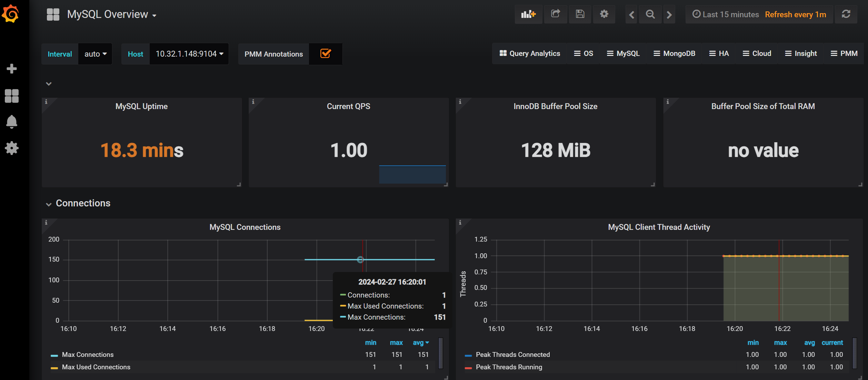Show info for MySQL Client Thread Activity panel

[460, 223]
